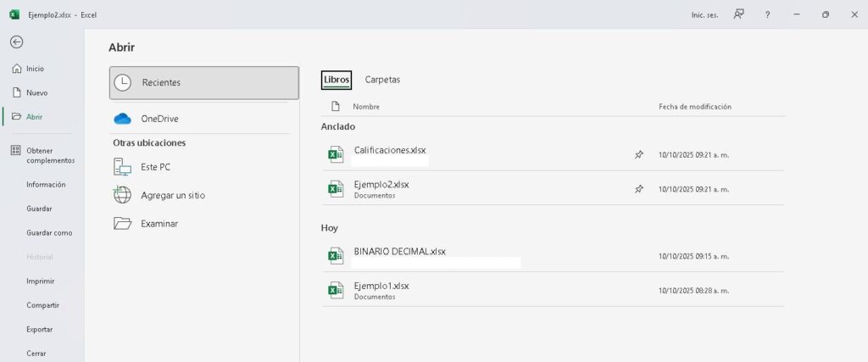
Task: Click the Recientes clock icon
Action: click(x=122, y=82)
